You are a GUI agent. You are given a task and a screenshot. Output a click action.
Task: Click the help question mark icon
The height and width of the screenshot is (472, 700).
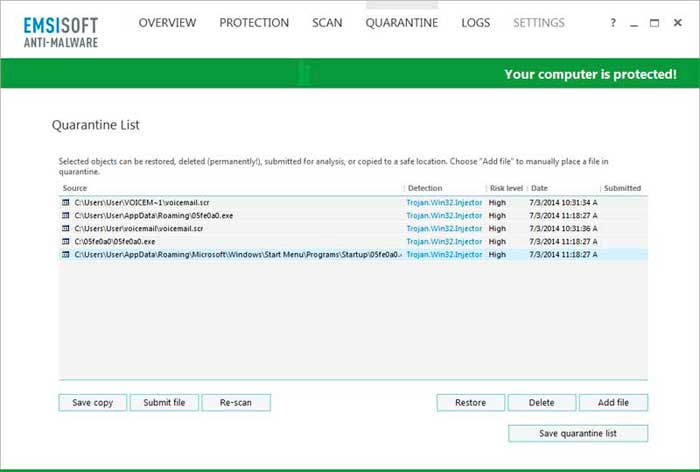click(x=612, y=23)
